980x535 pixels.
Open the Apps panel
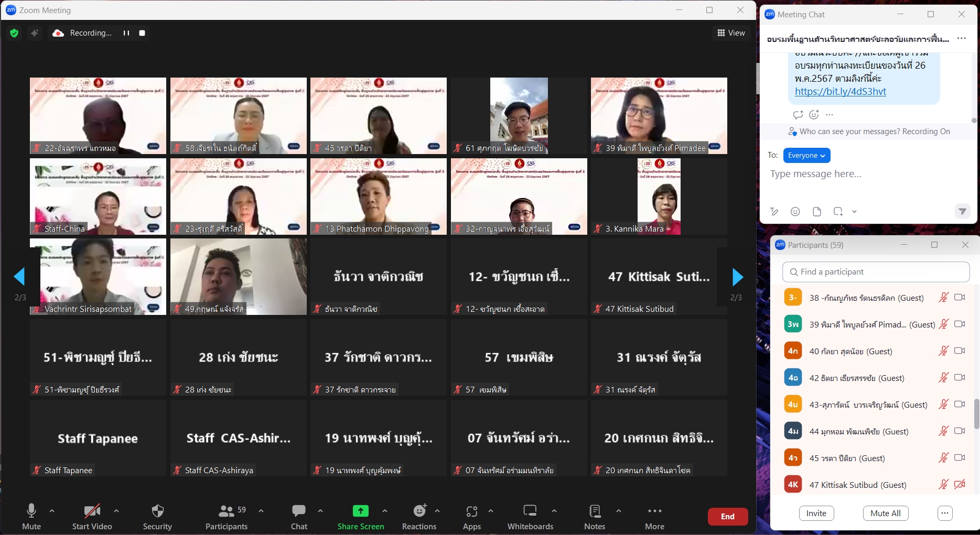(x=471, y=516)
